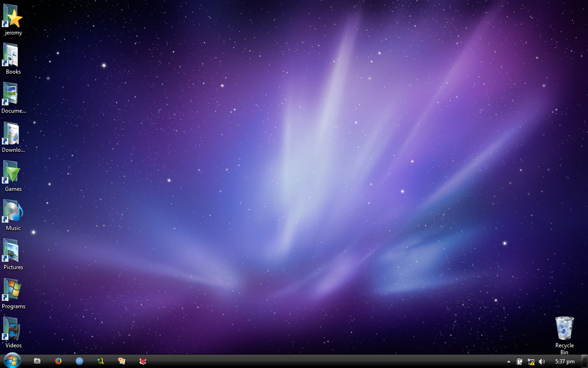Open the power plug tray icon
This screenshot has width=588, height=368.
click(520, 362)
